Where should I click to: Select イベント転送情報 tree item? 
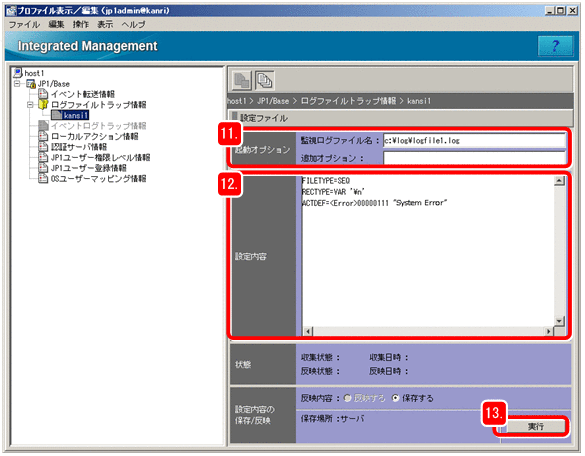click(83, 94)
